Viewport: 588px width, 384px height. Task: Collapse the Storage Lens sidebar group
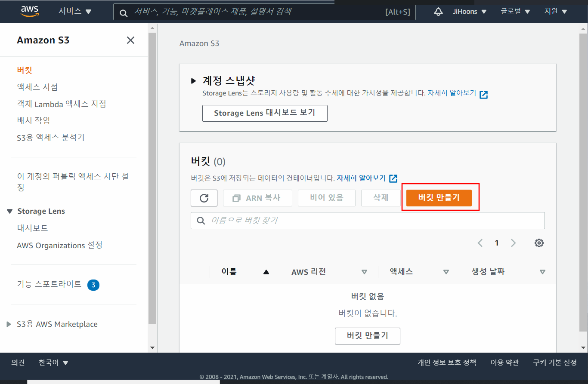coord(10,211)
